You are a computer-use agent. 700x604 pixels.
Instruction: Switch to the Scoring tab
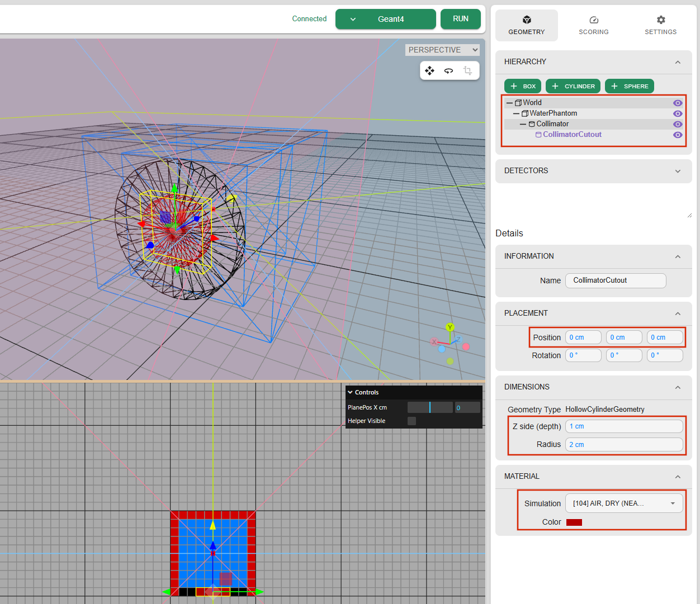click(593, 25)
